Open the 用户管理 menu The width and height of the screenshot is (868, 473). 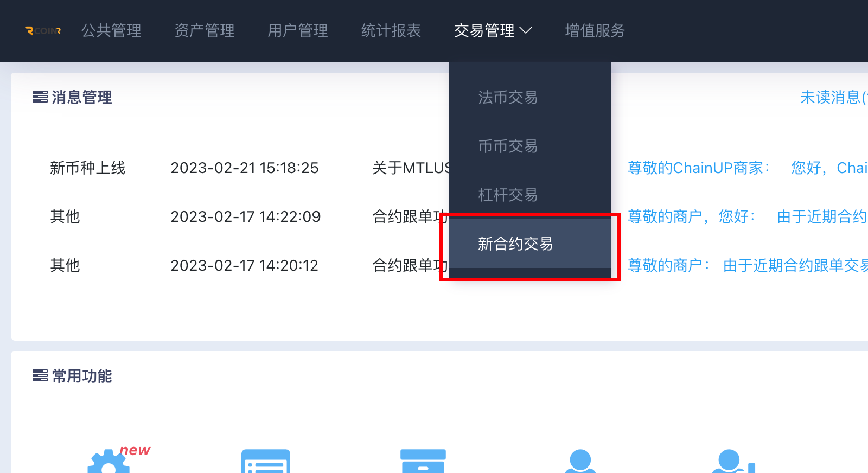coord(298,31)
